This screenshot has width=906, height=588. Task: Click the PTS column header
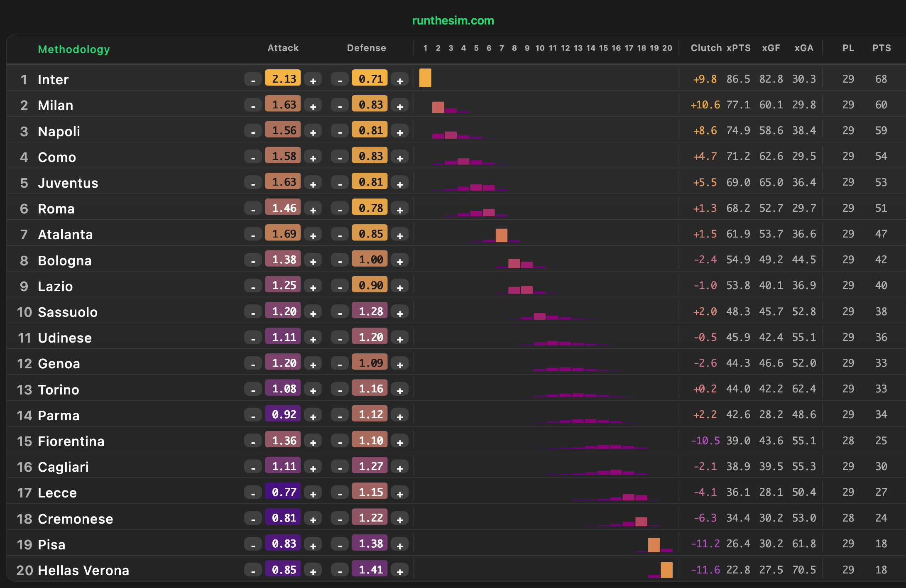tap(881, 48)
